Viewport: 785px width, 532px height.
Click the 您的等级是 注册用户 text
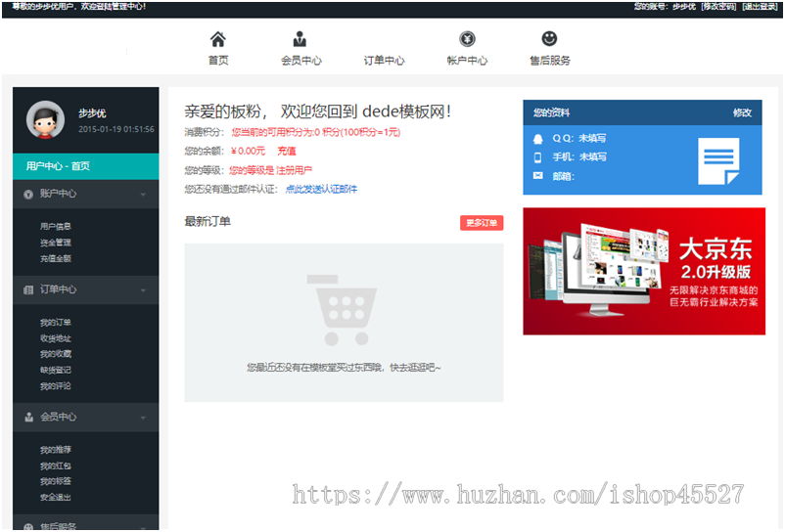point(271,170)
